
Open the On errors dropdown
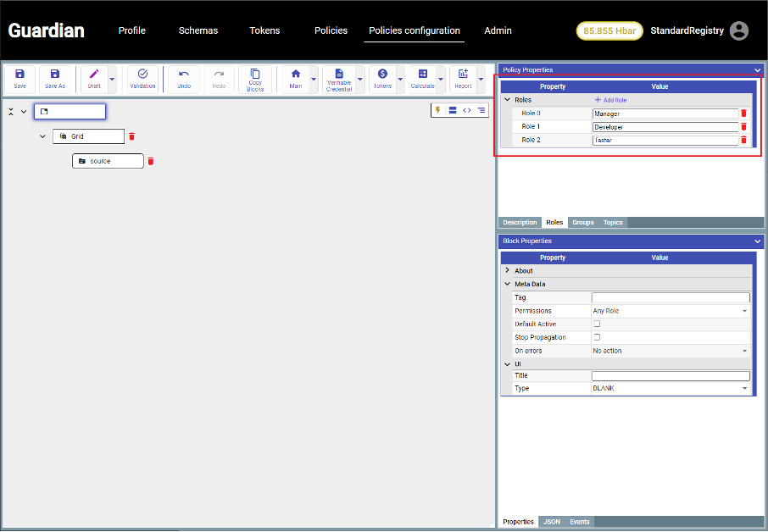point(670,351)
